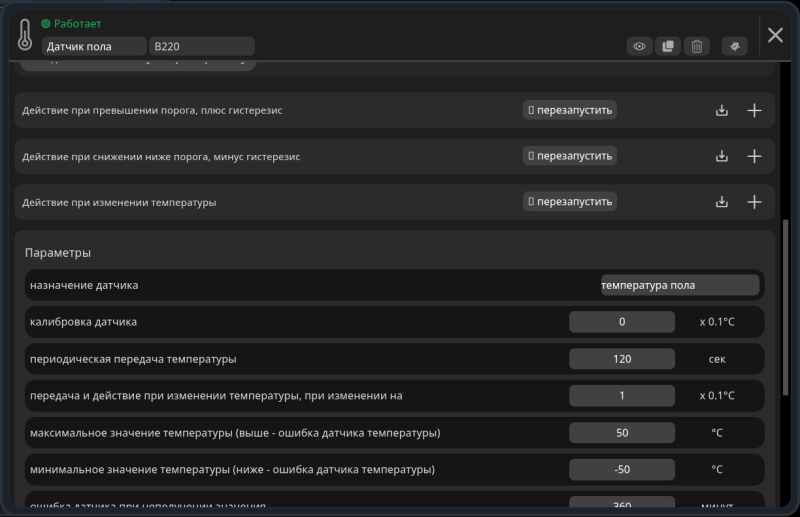Screen dimensions: 800x517
Task: Click label Действие при снижении ниже порога
Action: (x=161, y=157)
